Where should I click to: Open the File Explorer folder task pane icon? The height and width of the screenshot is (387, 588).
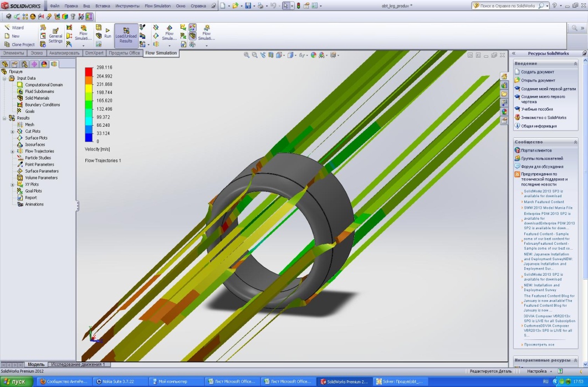[x=504, y=94]
